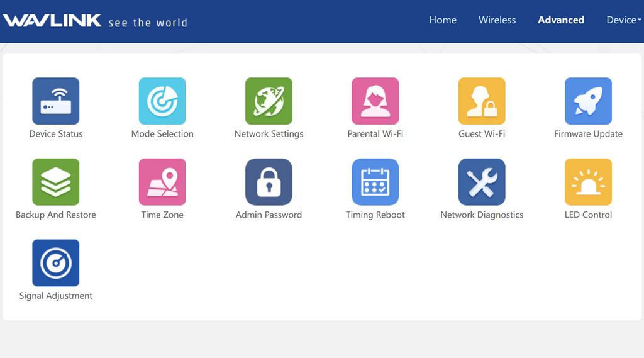Open the Guest Wi-Fi icon
Image resolution: width=644 pixels, height=358 pixels.
(x=482, y=101)
